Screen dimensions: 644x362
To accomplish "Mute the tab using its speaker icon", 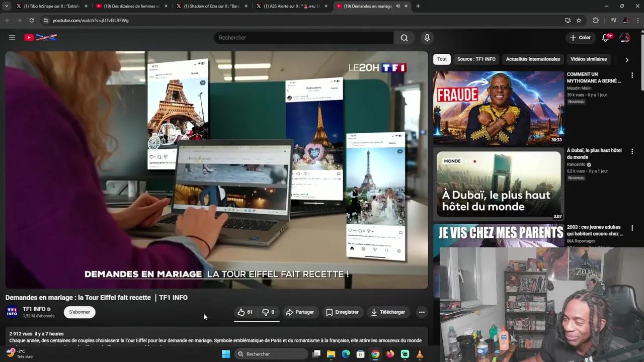I will click(397, 6).
